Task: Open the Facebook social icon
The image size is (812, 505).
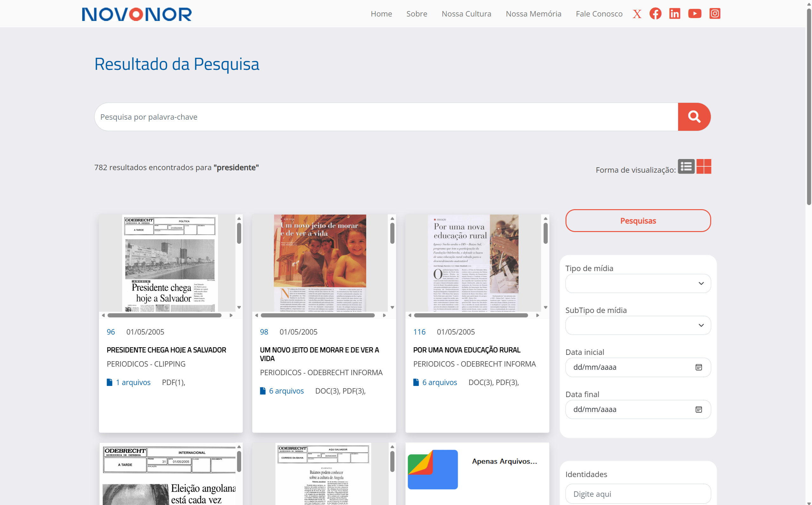Action: coord(655,14)
